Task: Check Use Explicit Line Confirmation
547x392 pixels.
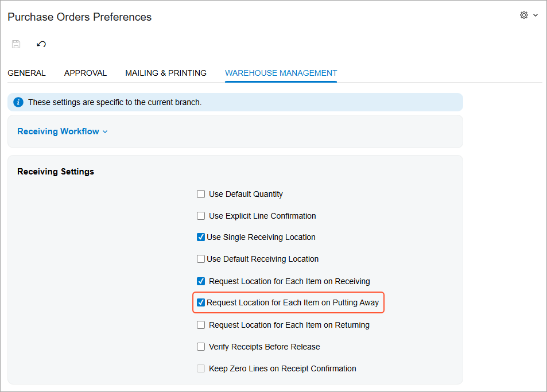Action: (x=201, y=216)
